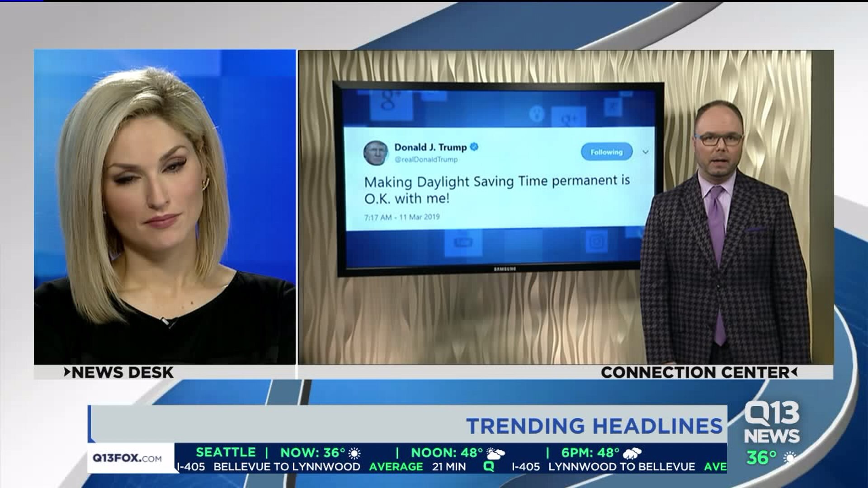Click the green AVERAGE status before 21 MIN

396,467
